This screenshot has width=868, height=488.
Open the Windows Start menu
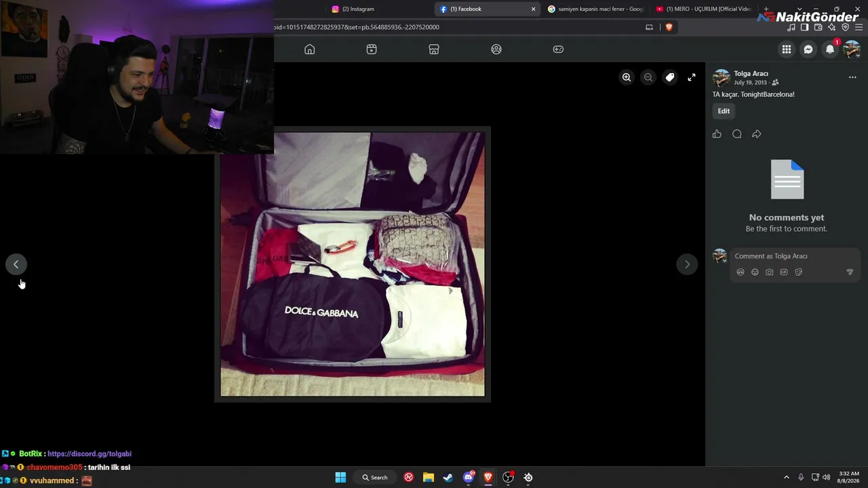pos(340,477)
